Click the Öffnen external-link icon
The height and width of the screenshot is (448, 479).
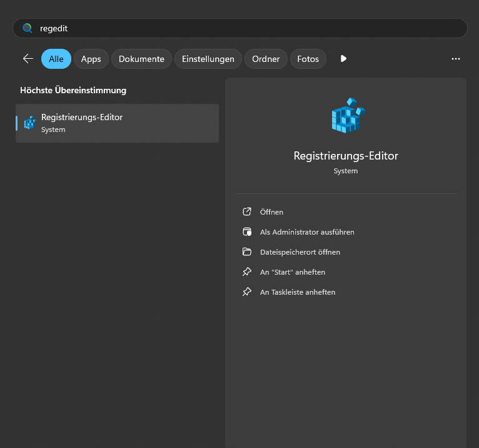coord(247,211)
